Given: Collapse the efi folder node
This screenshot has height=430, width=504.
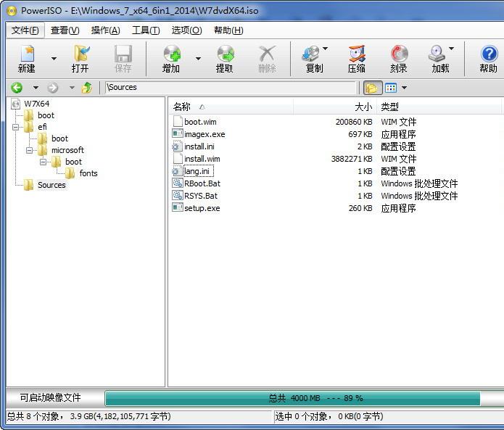Looking at the screenshot, I should 15,127.
